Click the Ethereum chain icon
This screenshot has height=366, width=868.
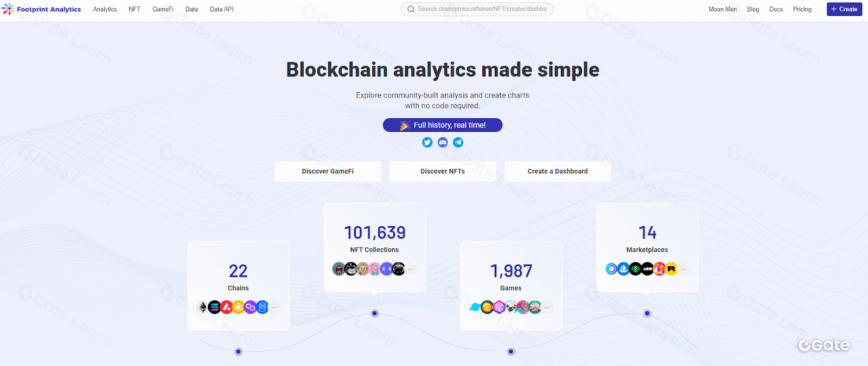[x=203, y=307]
